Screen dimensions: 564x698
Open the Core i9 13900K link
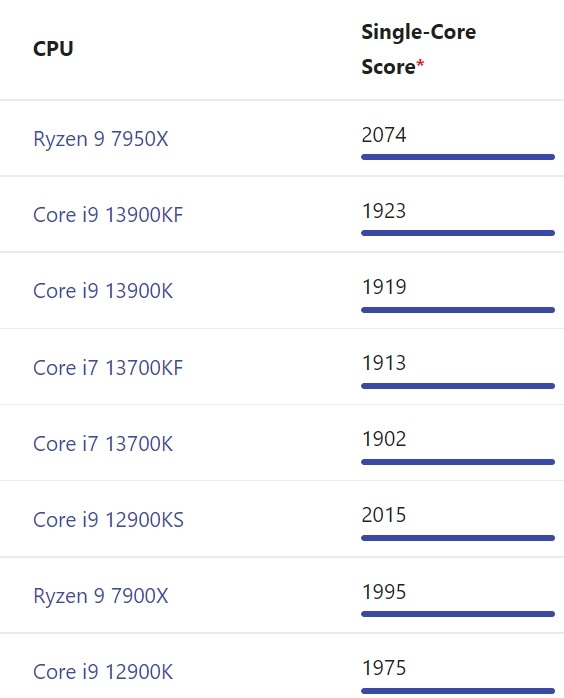click(x=103, y=291)
